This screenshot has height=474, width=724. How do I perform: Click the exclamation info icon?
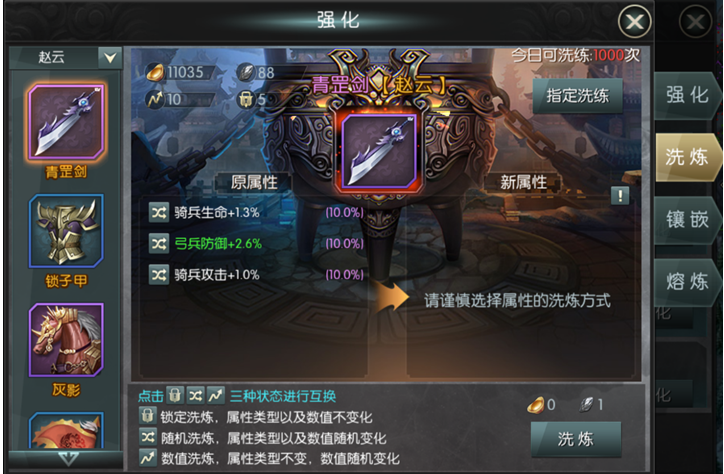[620, 196]
